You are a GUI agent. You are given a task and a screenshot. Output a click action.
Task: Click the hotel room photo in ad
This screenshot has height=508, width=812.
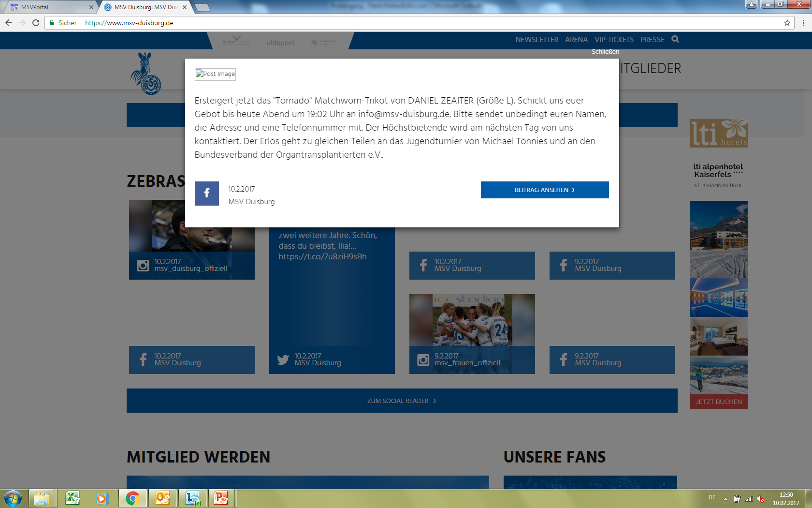tap(719, 337)
